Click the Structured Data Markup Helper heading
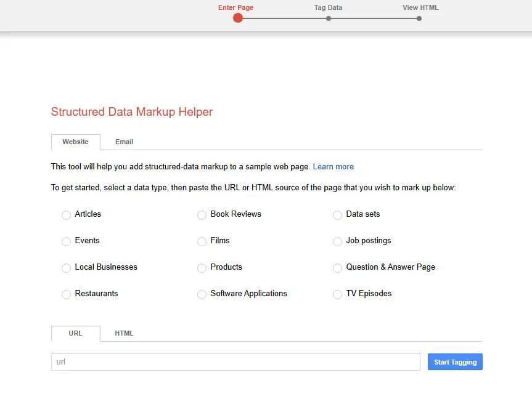532x407 pixels. point(132,112)
